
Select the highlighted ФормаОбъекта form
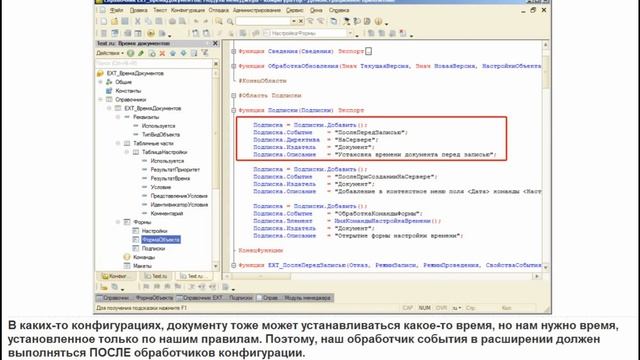pos(161,240)
